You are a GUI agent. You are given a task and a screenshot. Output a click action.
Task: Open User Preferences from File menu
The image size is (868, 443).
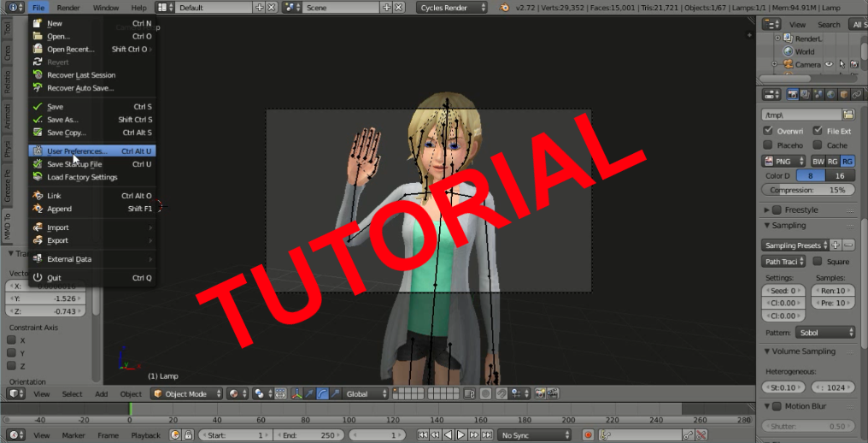[x=92, y=151]
